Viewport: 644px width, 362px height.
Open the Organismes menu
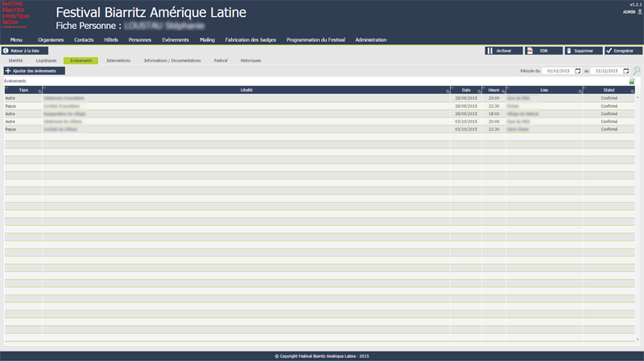click(x=51, y=39)
